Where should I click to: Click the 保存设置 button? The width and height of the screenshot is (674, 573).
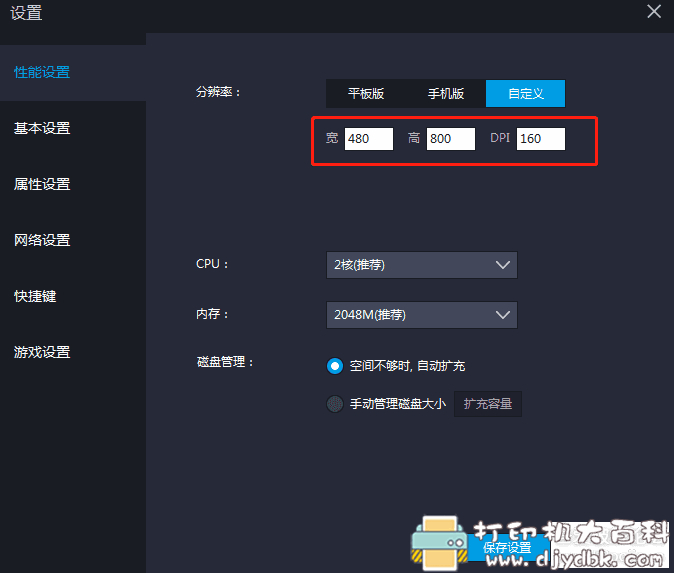[x=507, y=547]
